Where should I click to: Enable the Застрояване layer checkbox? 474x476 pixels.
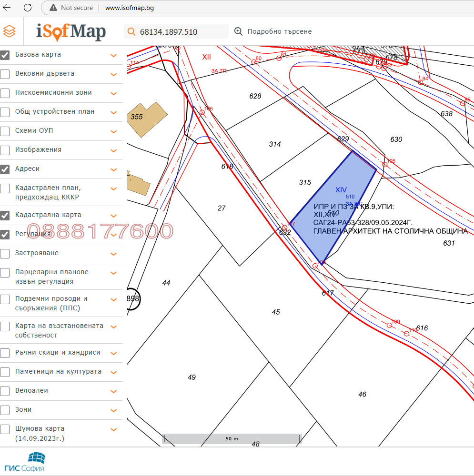tap(5, 253)
